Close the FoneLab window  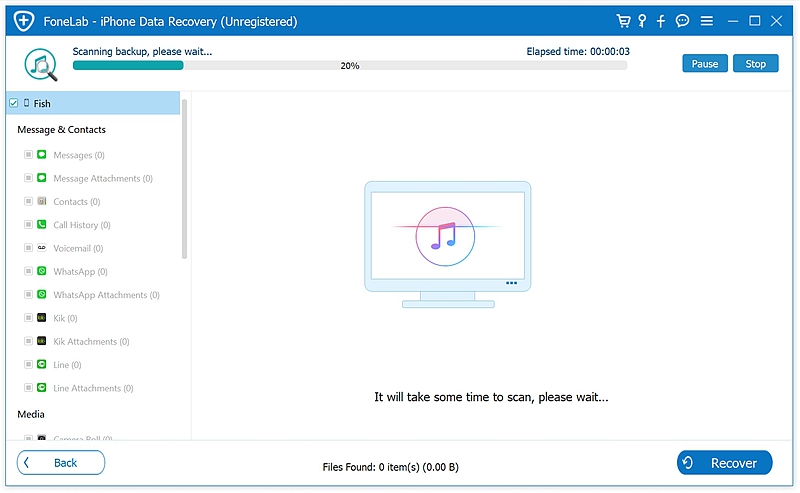pyautogui.click(x=777, y=21)
